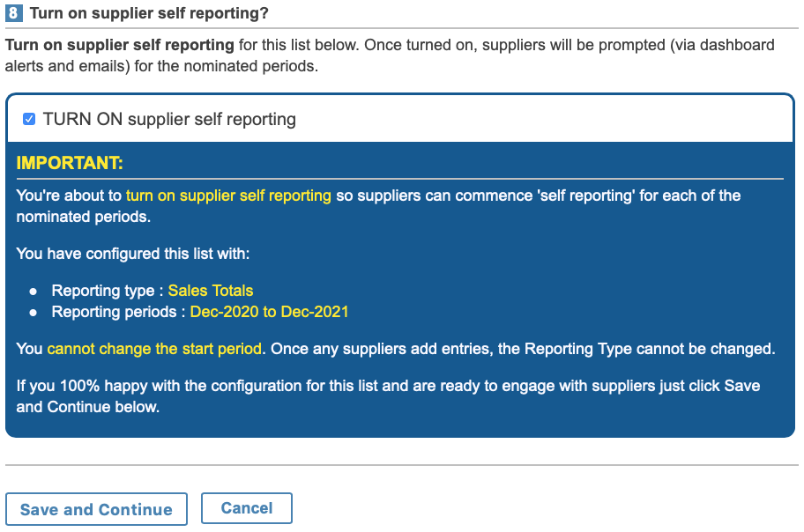
Task: Click the Sales Totals reporting type value
Action: [x=211, y=291]
